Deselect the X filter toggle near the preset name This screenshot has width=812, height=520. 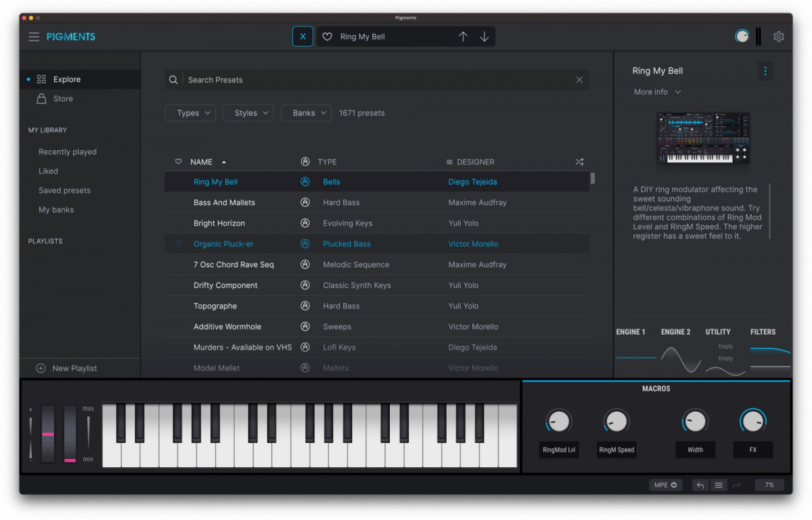(x=302, y=37)
